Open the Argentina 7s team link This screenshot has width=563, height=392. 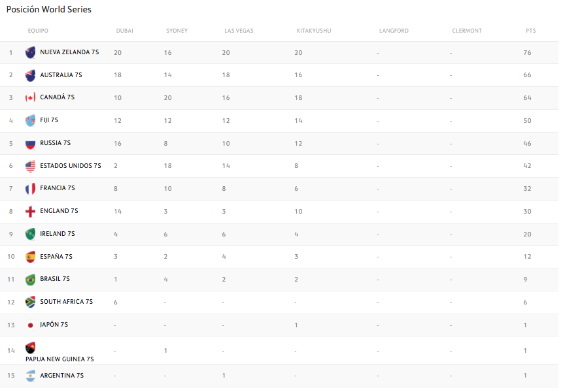click(61, 376)
